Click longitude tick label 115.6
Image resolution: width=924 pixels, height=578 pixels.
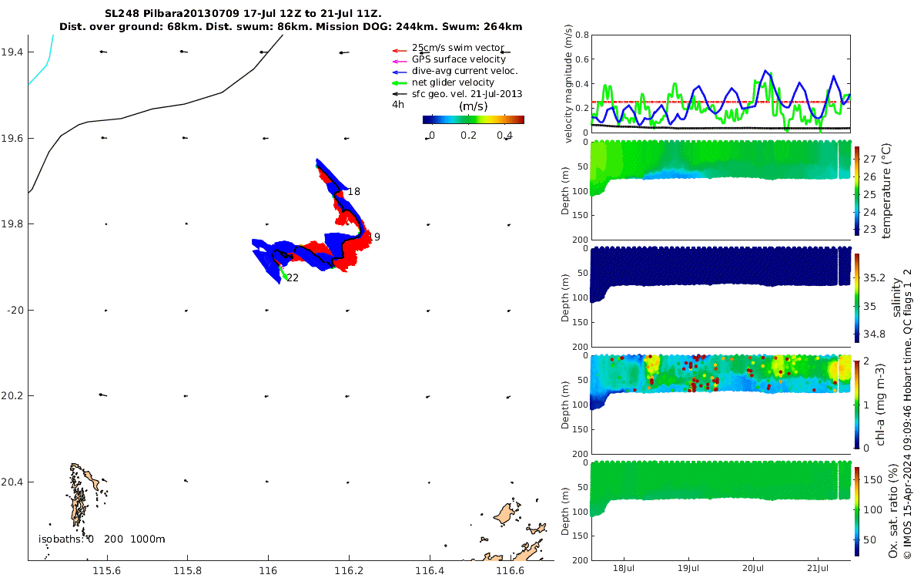pyautogui.click(x=106, y=571)
